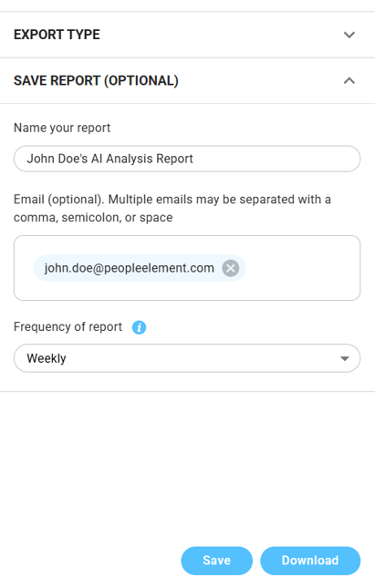
Task: Click the Name your report label
Action: pos(62,128)
